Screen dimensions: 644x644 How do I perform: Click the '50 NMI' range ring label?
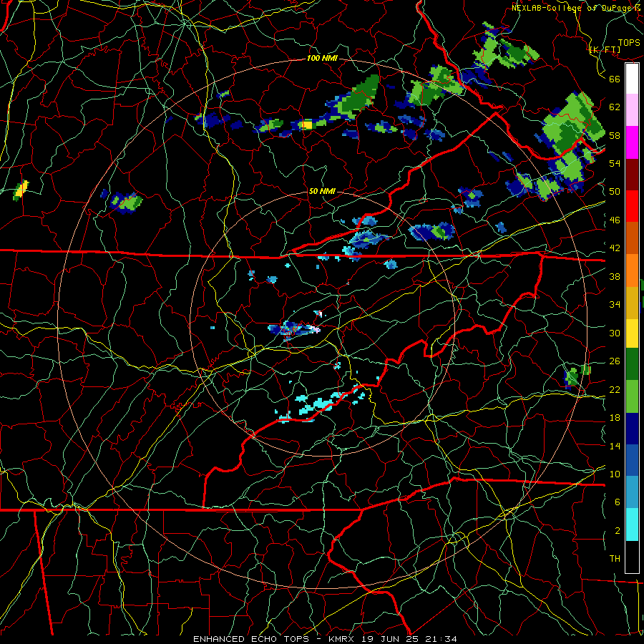click(x=322, y=191)
